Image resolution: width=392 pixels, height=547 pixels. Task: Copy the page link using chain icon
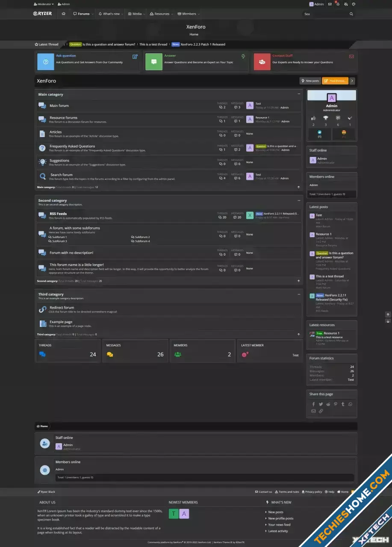pyautogui.click(x=321, y=411)
